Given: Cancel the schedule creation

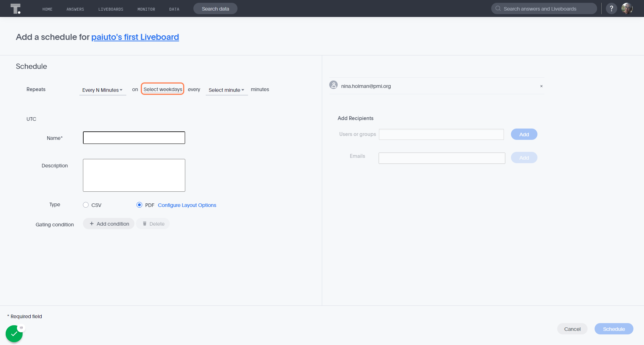Looking at the screenshot, I should tap(572, 329).
